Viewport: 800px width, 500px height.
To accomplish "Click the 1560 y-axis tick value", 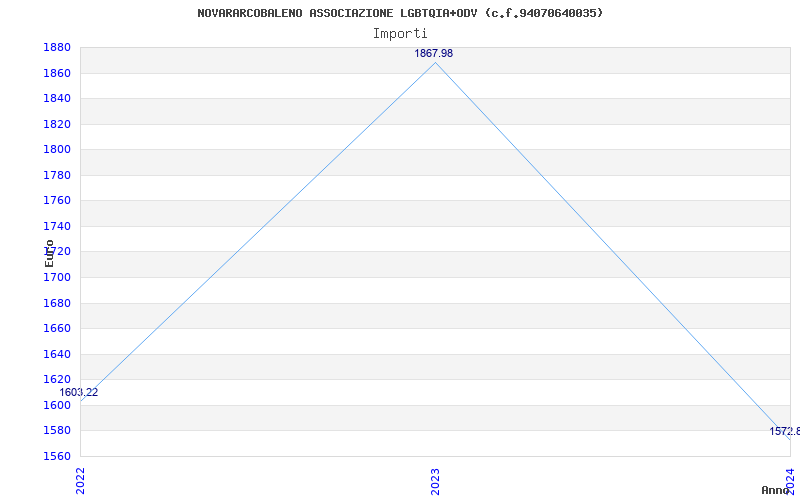I will [57, 456].
